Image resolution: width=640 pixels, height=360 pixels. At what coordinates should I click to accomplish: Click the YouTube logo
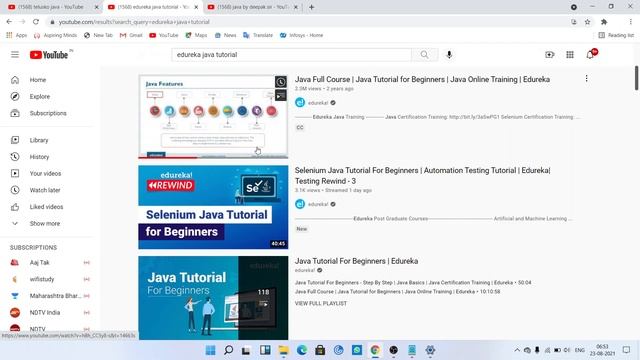point(49,55)
